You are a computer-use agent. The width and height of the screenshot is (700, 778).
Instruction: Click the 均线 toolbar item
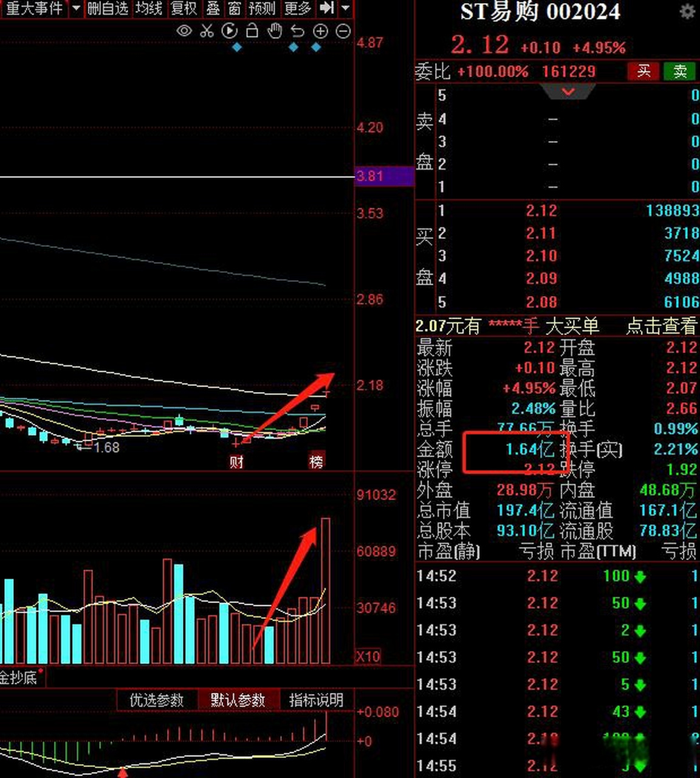pos(149,9)
